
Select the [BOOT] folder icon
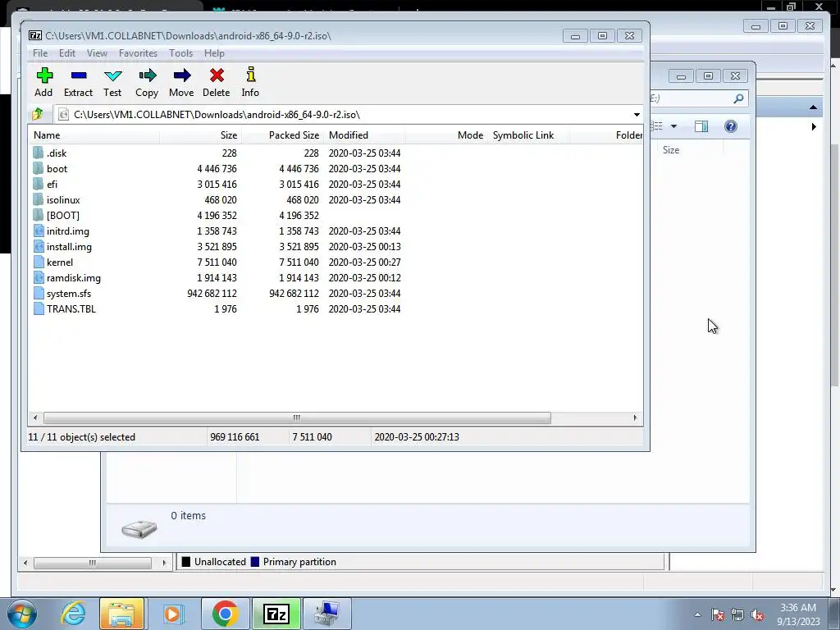click(x=38, y=215)
